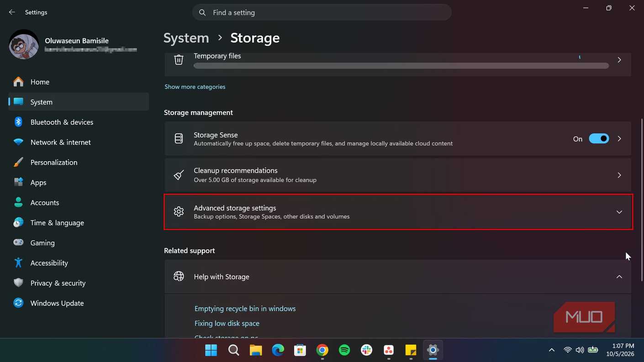Open Sticky Notes from taskbar
The image size is (644, 362).
[411, 350]
